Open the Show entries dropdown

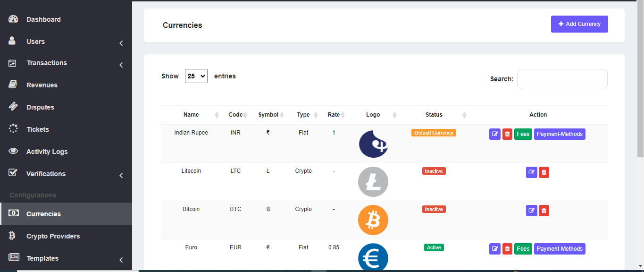(x=196, y=76)
